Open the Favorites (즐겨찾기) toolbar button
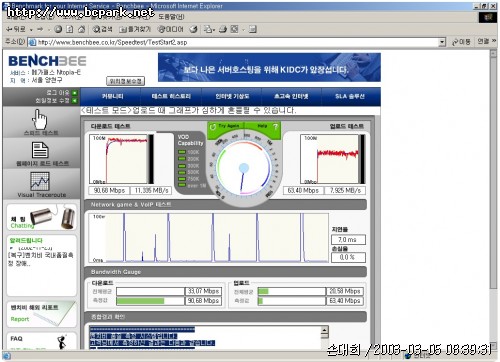 click(x=135, y=29)
